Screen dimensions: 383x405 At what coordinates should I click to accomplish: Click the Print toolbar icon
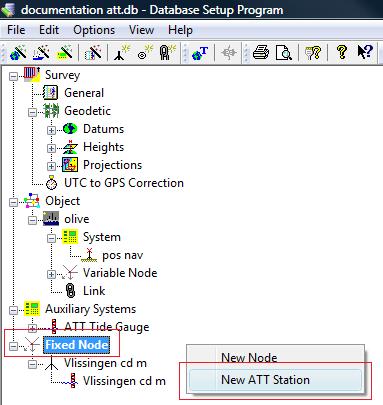coord(261,53)
